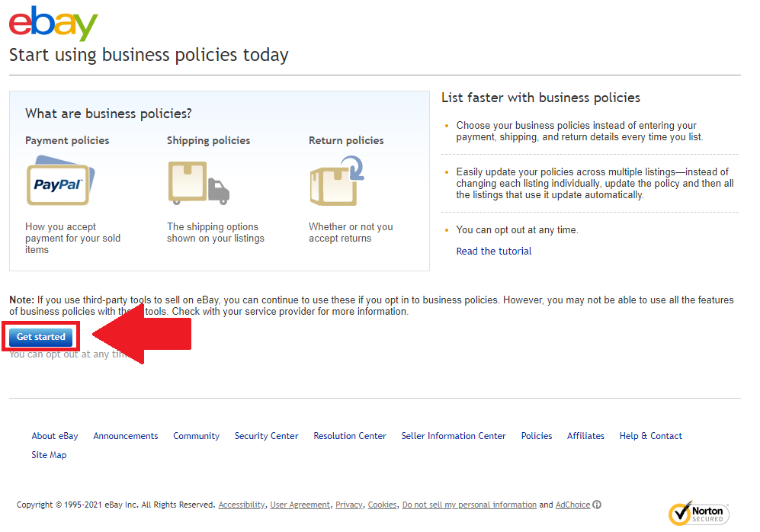
Task: Open Seller Information Center link
Action: click(x=454, y=436)
